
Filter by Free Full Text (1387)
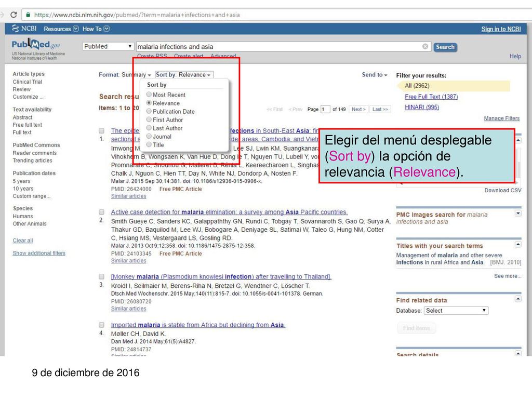point(431,97)
